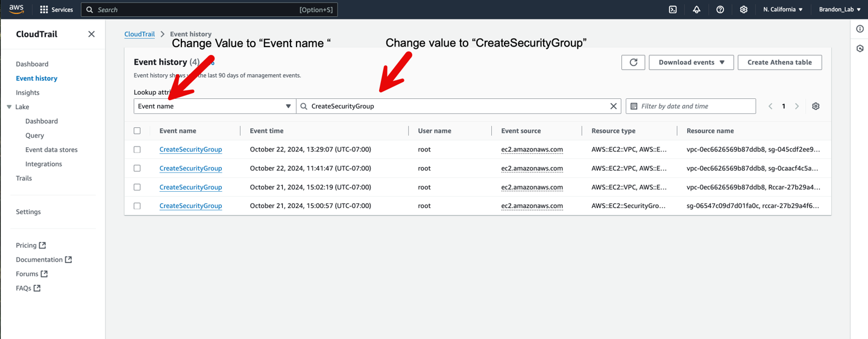The image size is (868, 339).
Task: Open the info panel icon on right edge
Action: 860,29
